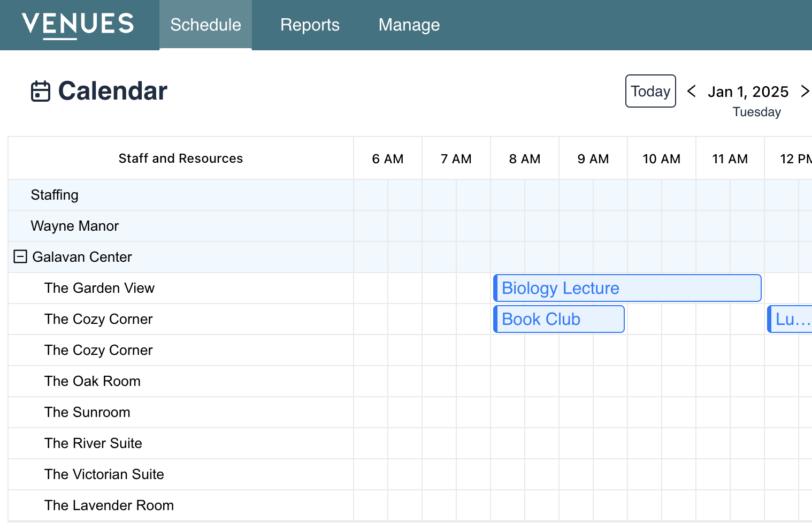Select the Staffing resource row
The image size is (812, 531).
(x=55, y=195)
